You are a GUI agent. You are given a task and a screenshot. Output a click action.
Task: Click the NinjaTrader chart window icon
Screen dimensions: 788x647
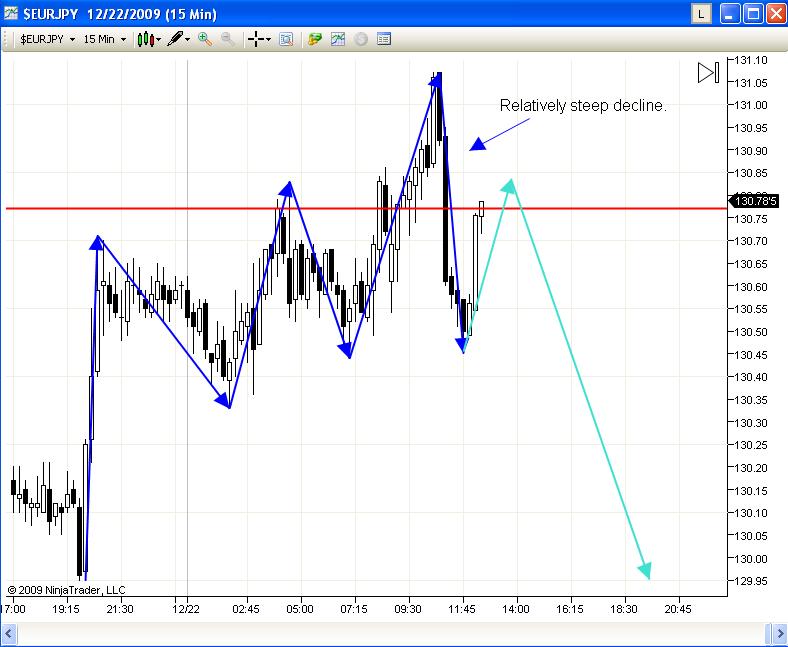coord(11,13)
